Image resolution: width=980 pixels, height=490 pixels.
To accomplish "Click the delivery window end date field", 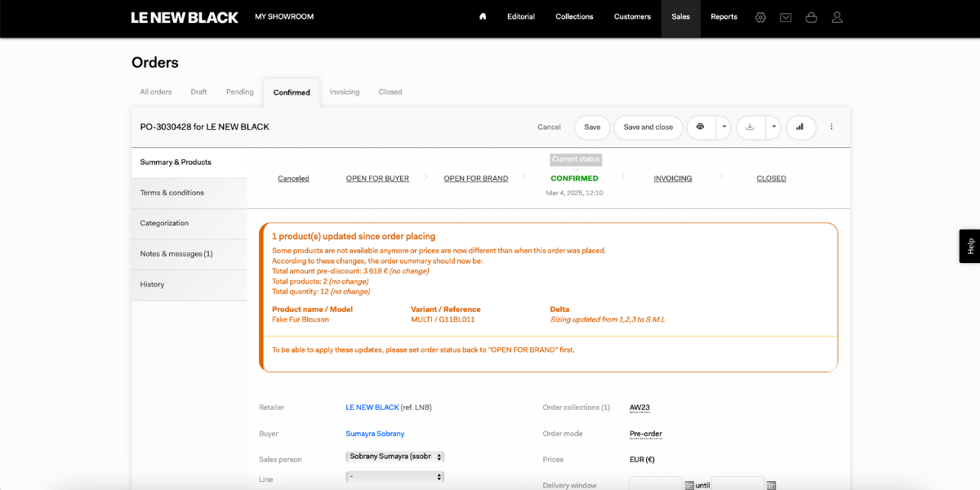I will coord(738,484).
